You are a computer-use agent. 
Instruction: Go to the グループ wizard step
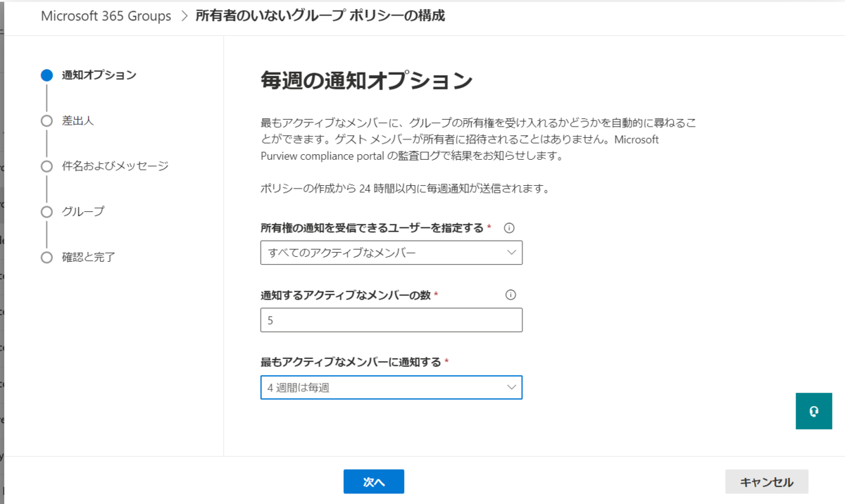[x=83, y=211]
